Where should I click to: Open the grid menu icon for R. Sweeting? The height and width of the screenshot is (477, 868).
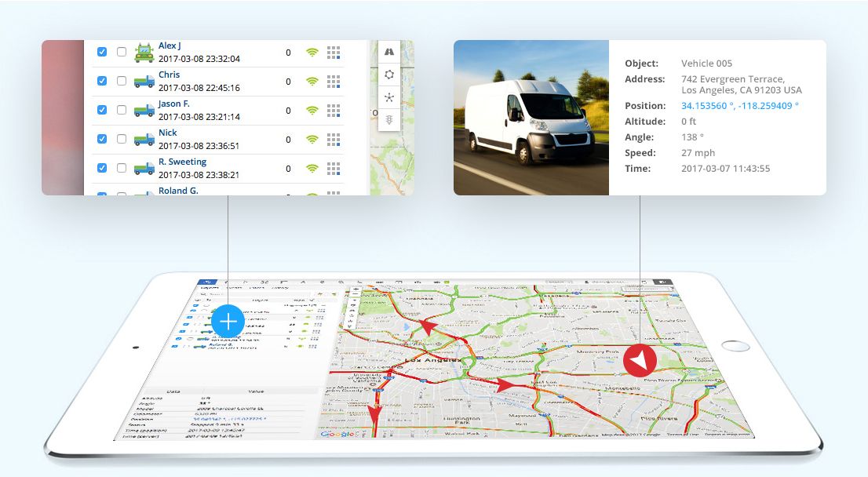(334, 169)
